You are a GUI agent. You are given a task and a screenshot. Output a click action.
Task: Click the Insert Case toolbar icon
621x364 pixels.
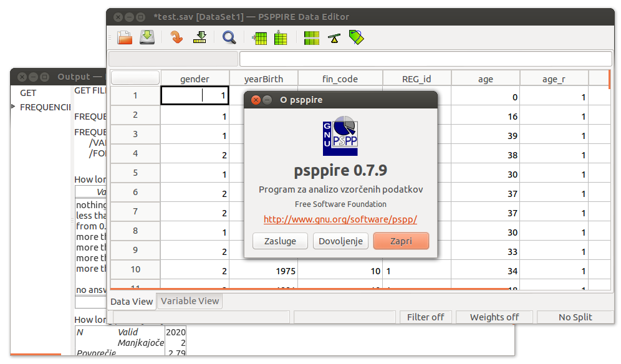coord(259,38)
